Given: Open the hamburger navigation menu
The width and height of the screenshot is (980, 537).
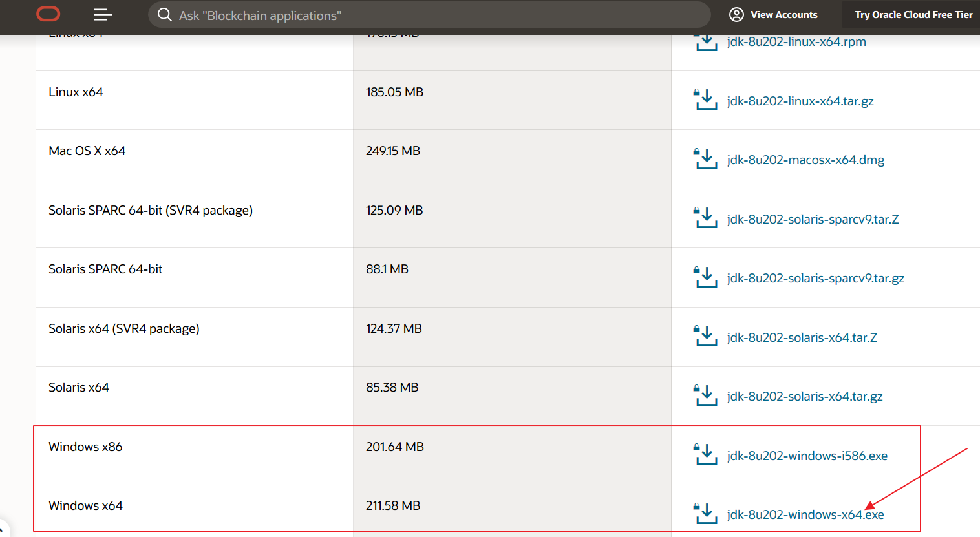Looking at the screenshot, I should pos(103,14).
